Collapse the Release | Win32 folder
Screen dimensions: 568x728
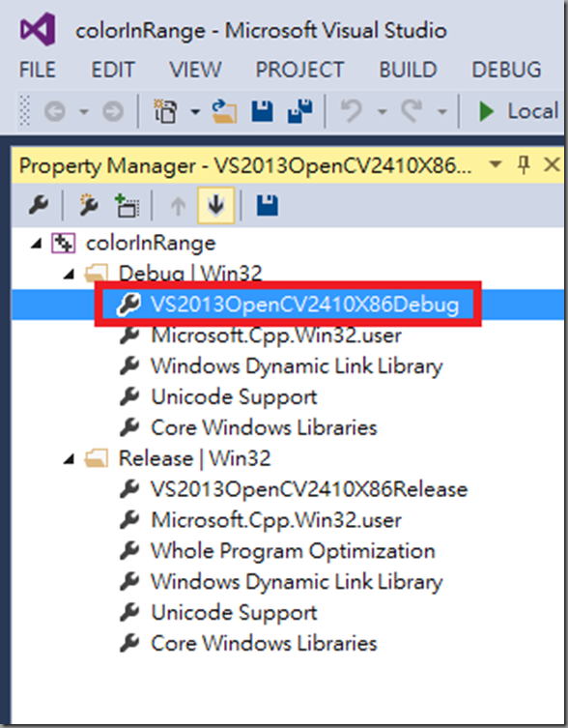coord(69,458)
